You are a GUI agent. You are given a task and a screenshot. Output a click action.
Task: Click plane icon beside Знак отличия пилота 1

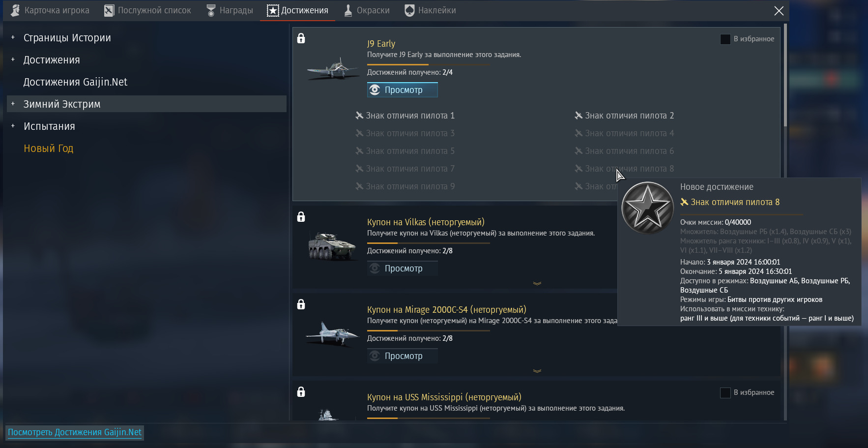359,116
